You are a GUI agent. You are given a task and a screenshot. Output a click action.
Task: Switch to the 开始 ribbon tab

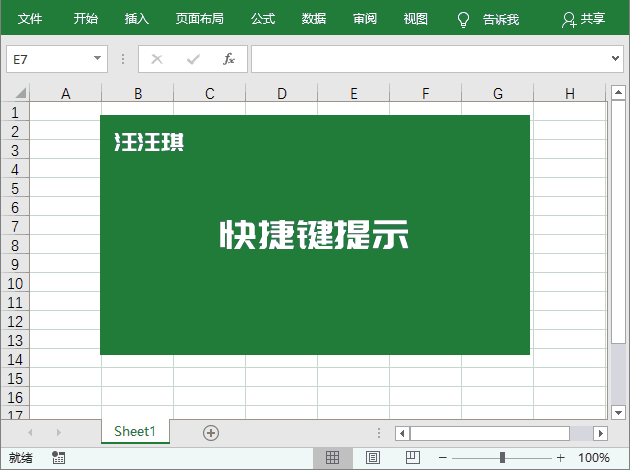pos(86,18)
